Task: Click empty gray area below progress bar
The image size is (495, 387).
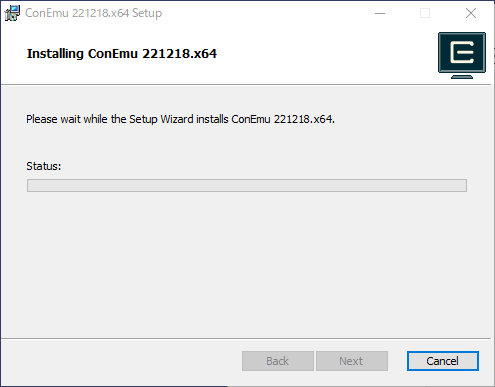Action: point(247,263)
